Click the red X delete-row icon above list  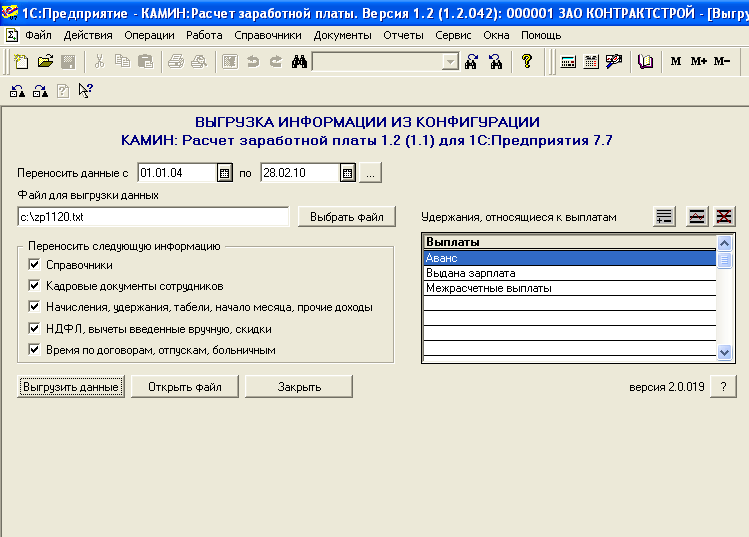(723, 217)
